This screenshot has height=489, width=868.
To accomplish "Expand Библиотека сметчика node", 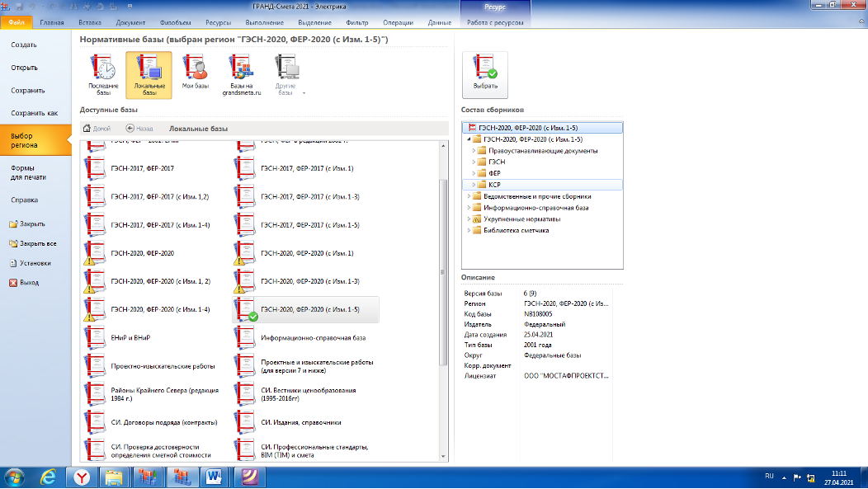I will [x=469, y=230].
